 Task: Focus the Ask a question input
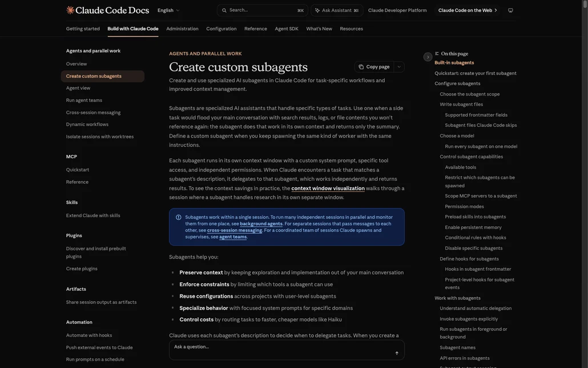[x=287, y=350]
